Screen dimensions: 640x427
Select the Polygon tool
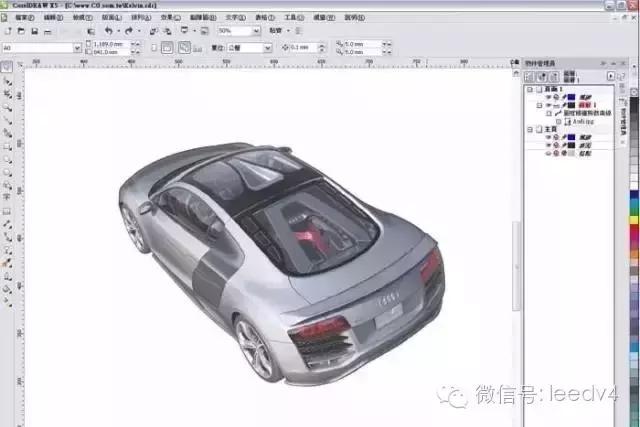pos(7,173)
